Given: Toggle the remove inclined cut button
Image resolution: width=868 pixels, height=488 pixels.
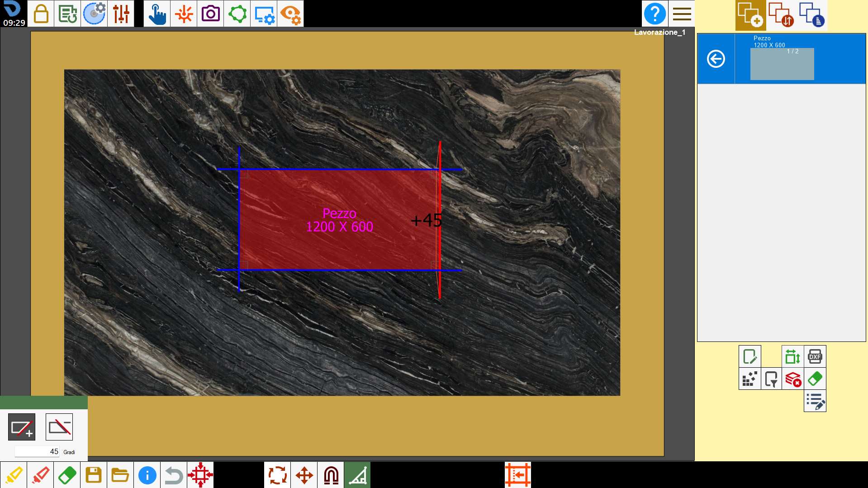Looking at the screenshot, I should point(59,427).
